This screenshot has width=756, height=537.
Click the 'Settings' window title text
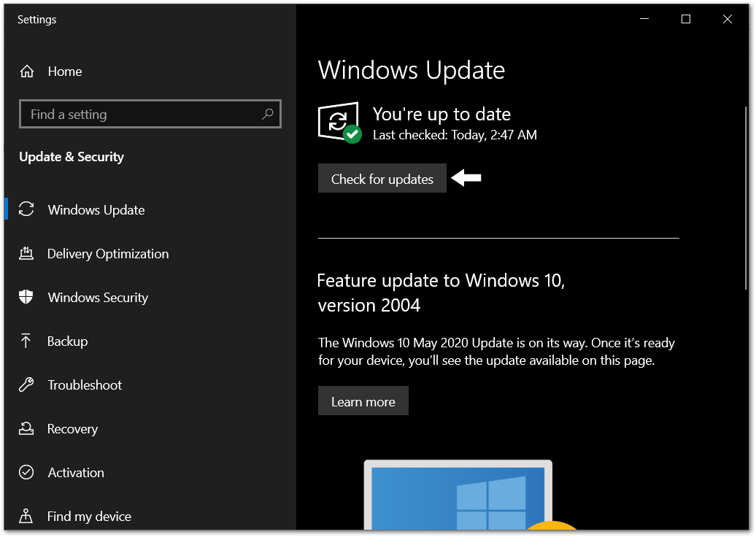pyautogui.click(x=37, y=20)
